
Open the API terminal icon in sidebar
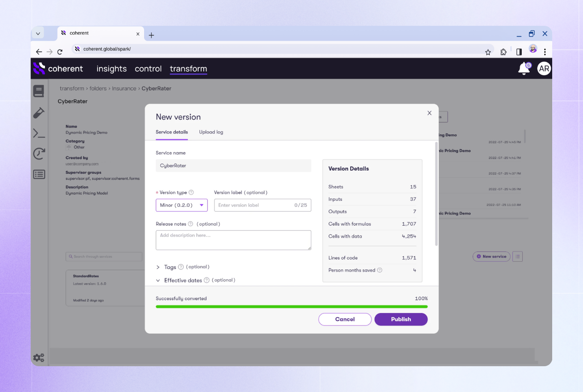[x=39, y=133]
